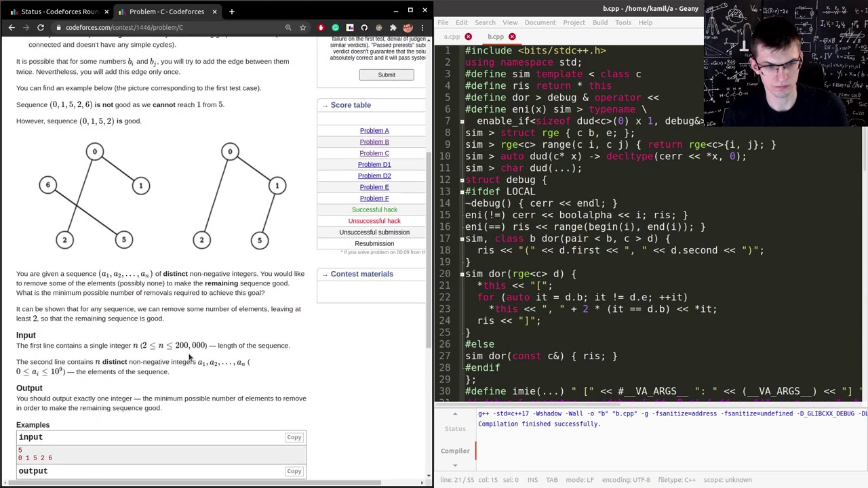Click the GitHub extension icon

coord(364,28)
